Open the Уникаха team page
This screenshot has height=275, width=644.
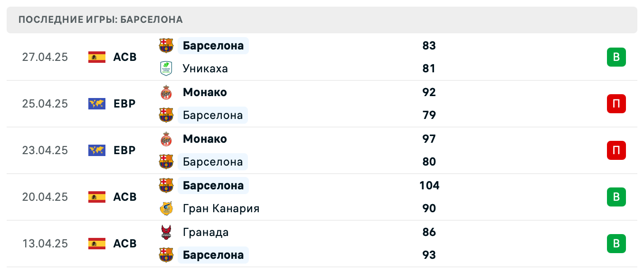(205, 69)
